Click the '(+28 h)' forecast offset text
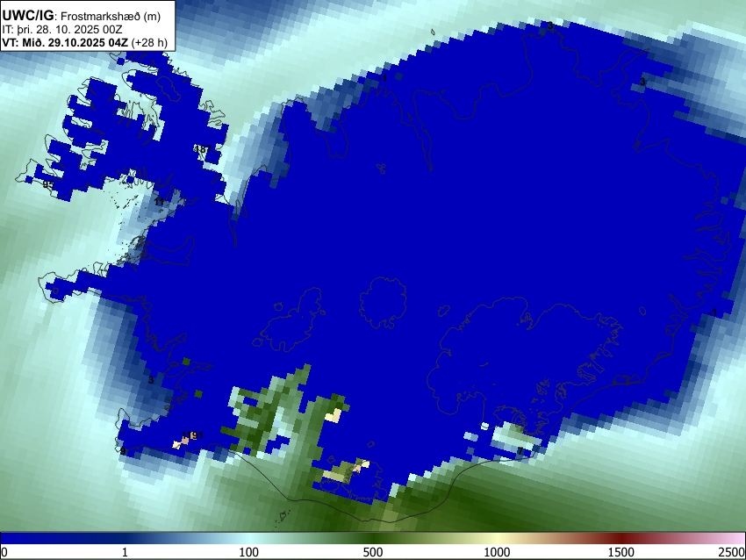This screenshot has height=560, width=746. (x=149, y=42)
